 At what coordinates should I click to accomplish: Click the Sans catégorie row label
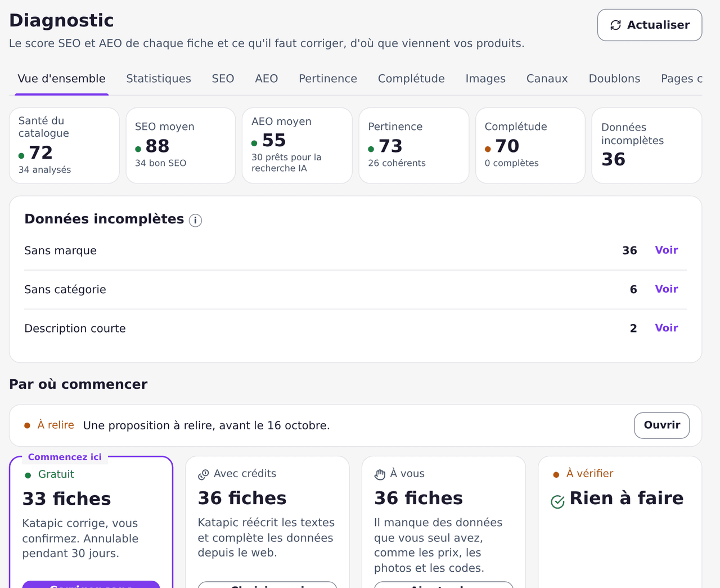(x=65, y=290)
